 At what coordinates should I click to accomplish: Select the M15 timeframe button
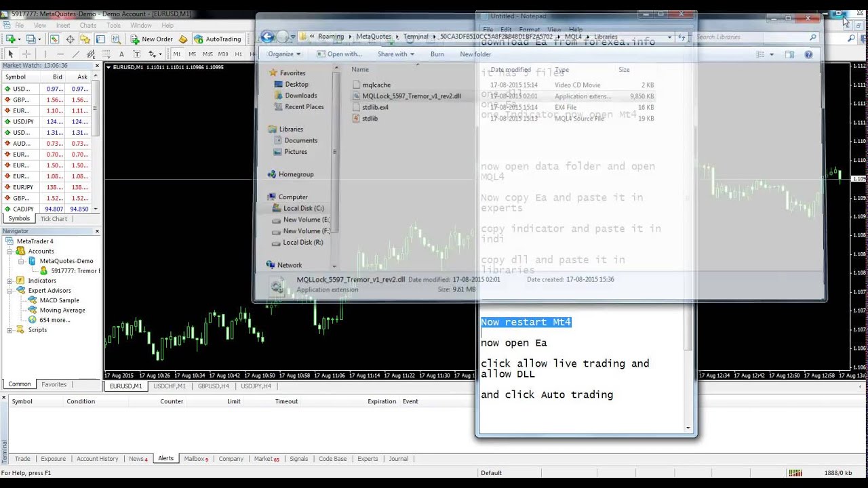(208, 54)
